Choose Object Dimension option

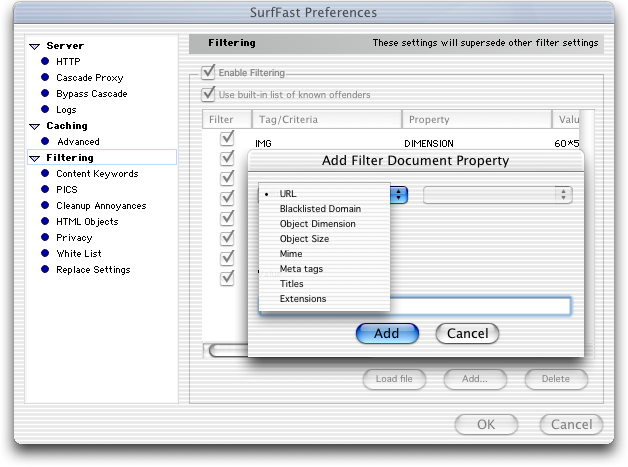324,224
